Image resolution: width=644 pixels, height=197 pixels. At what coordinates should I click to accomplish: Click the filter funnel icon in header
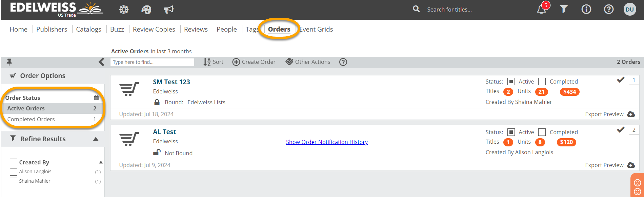click(564, 9)
